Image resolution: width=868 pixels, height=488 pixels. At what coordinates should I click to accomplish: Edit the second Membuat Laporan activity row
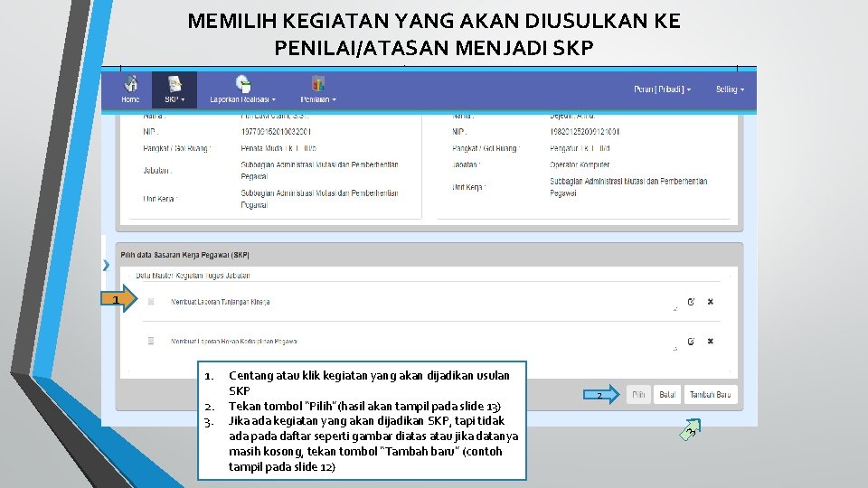[691, 342]
